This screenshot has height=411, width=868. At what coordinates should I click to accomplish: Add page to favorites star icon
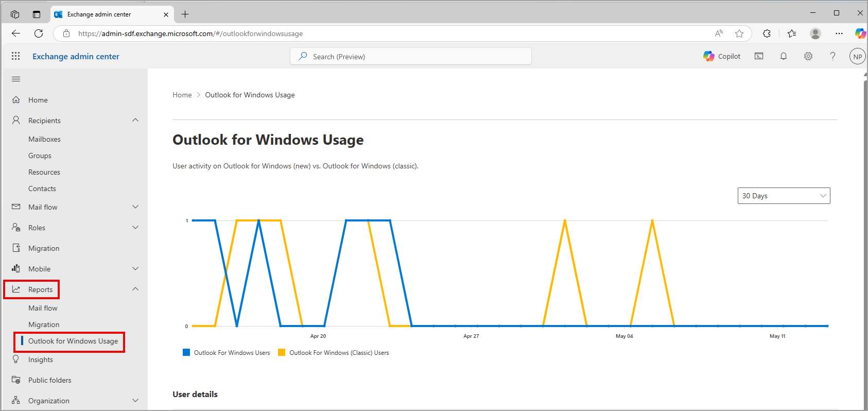tap(739, 33)
